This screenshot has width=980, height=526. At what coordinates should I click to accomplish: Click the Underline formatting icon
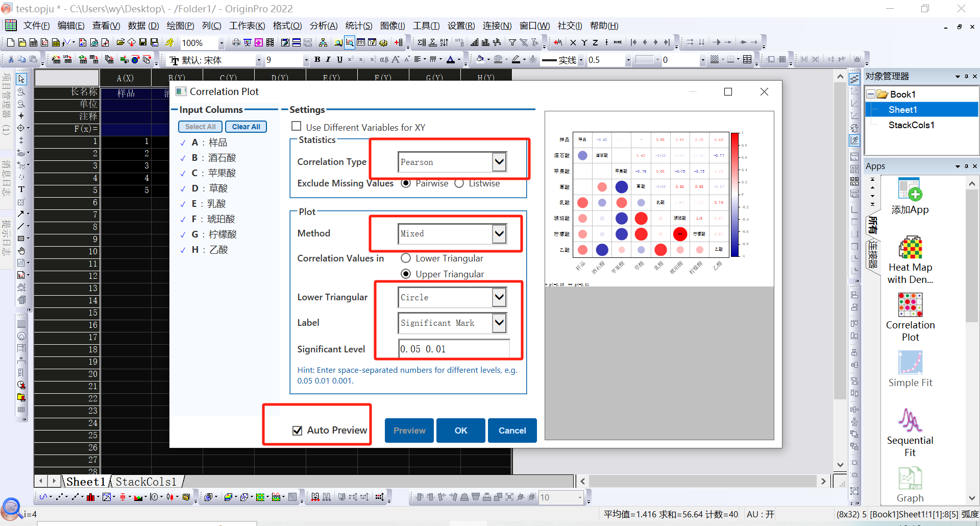pos(339,60)
